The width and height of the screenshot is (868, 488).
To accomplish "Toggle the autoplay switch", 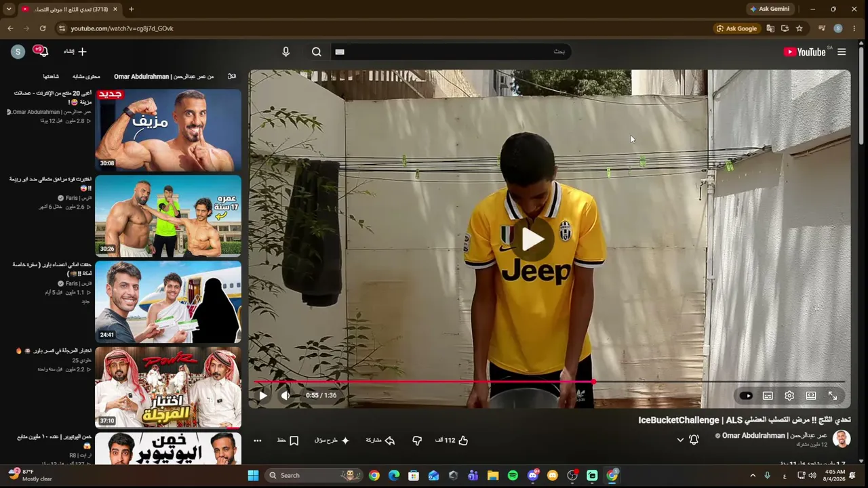I will (746, 396).
